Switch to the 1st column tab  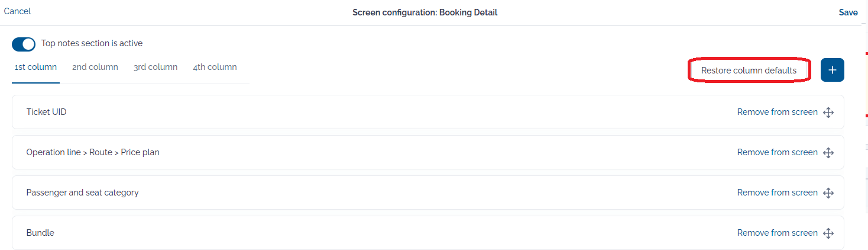pyautogui.click(x=35, y=67)
